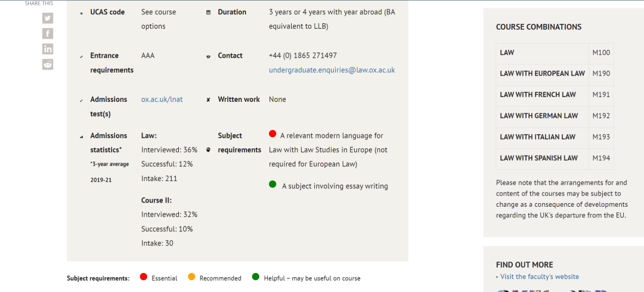The image size is (644, 292).
Task: Click the cross icon beside Written work
Action: point(208,100)
